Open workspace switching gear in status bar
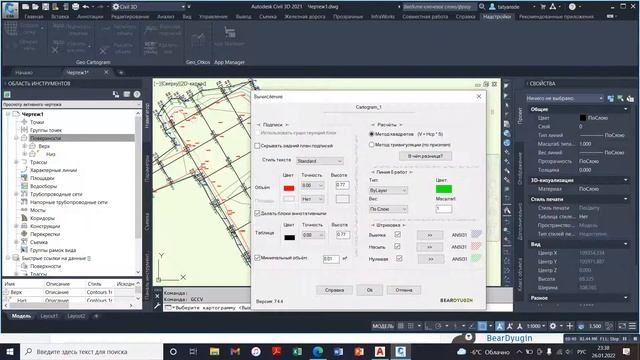640x360 pixels. pos(553,326)
